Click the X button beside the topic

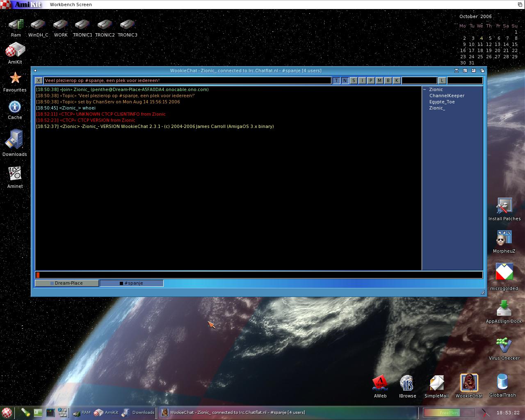click(39, 80)
